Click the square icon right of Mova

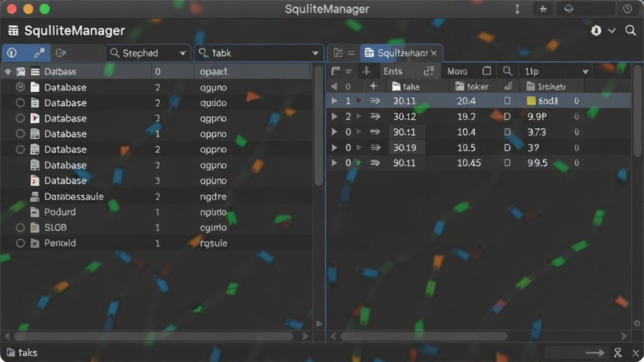pyautogui.click(x=486, y=71)
